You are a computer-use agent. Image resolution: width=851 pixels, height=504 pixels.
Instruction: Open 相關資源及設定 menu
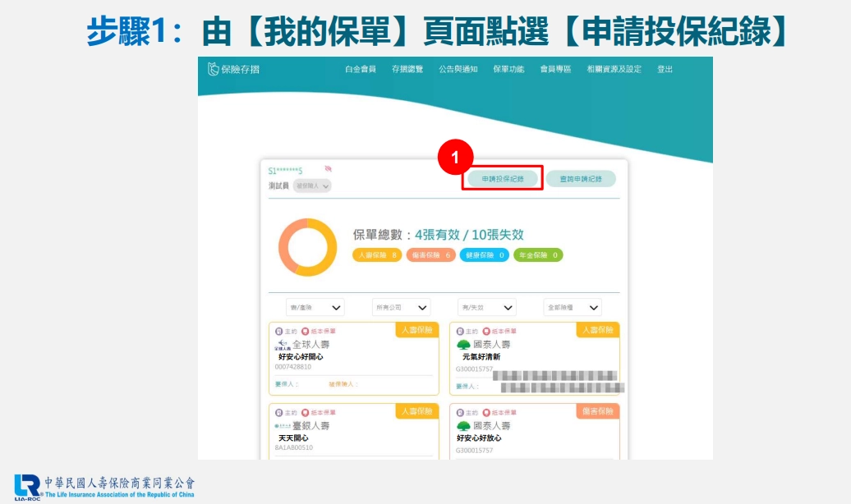[x=614, y=69]
